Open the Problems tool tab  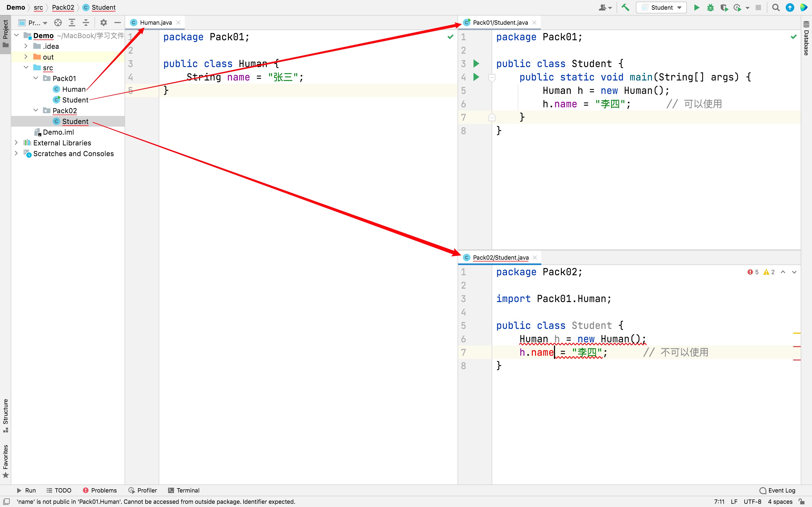coord(100,490)
